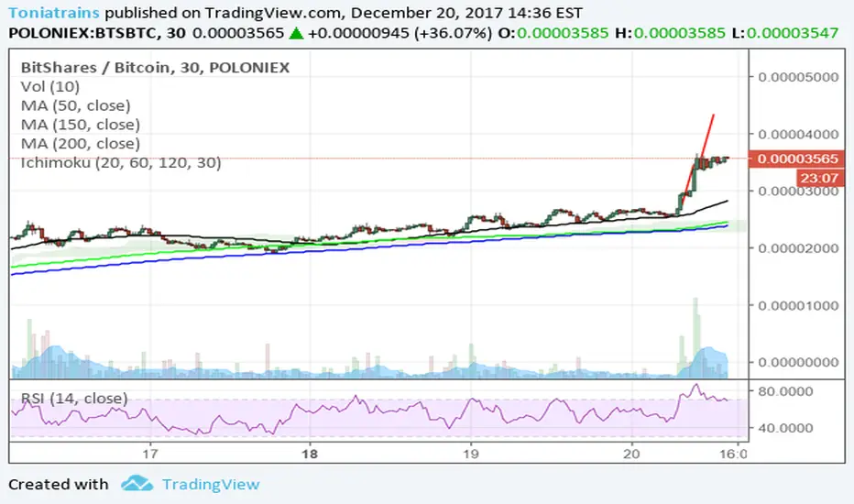Click the December 20, 2017 14:36 EST timestamp
854x504 pixels.
[x=466, y=13]
